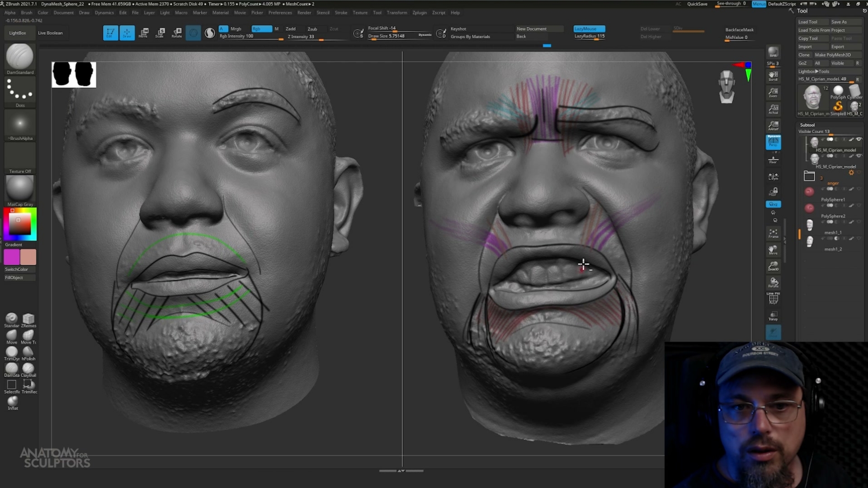
Task: Open the Texture Off slot
Action: click(x=20, y=158)
